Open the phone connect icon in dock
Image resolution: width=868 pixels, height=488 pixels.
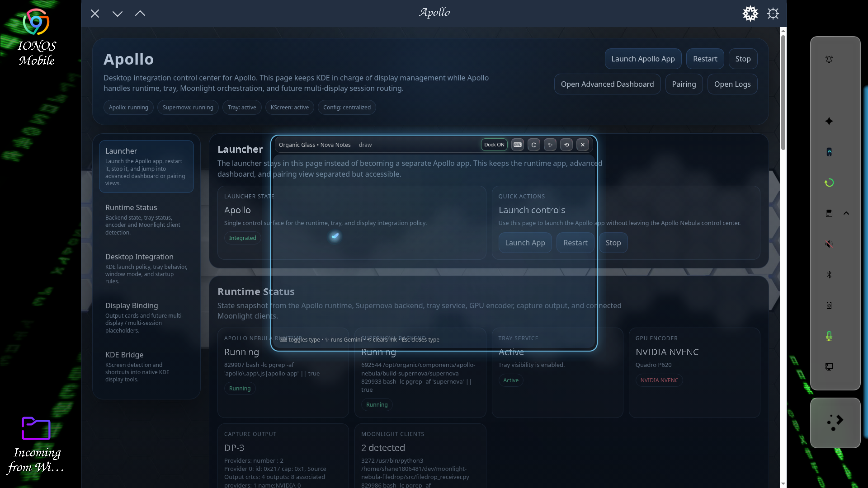(829, 152)
